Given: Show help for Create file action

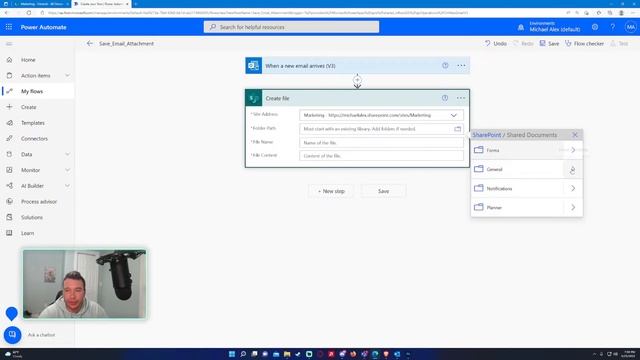Looking at the screenshot, I should [x=445, y=98].
